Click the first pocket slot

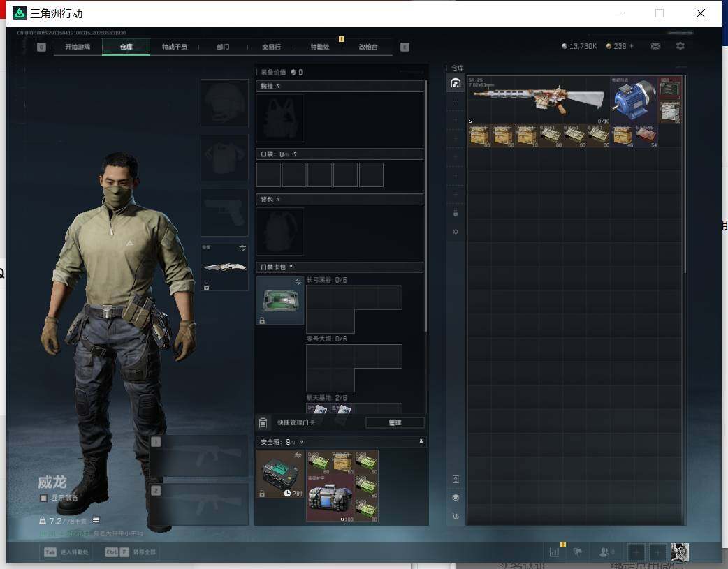[x=268, y=175]
